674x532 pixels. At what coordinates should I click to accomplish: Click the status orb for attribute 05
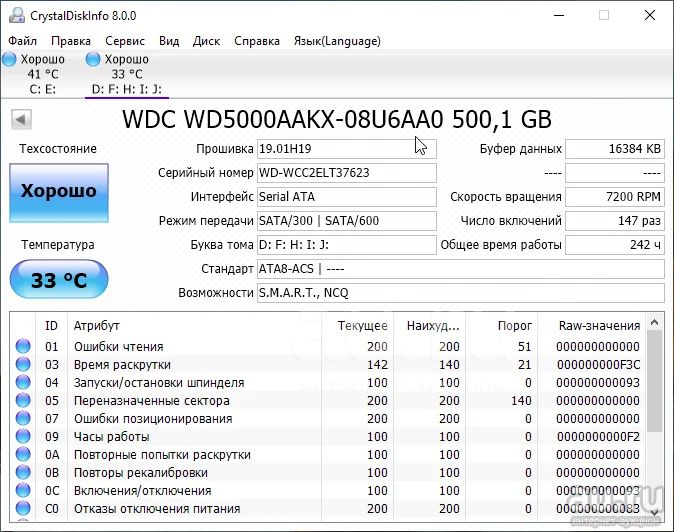pyautogui.click(x=23, y=400)
